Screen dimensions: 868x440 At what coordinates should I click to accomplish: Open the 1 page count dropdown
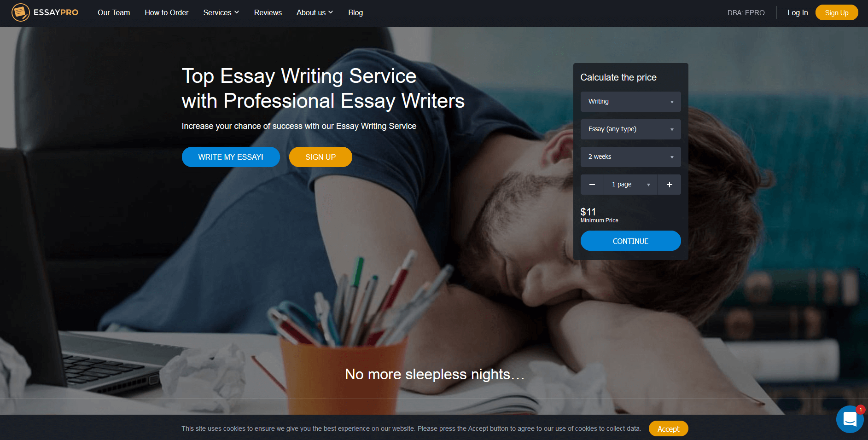(631, 185)
